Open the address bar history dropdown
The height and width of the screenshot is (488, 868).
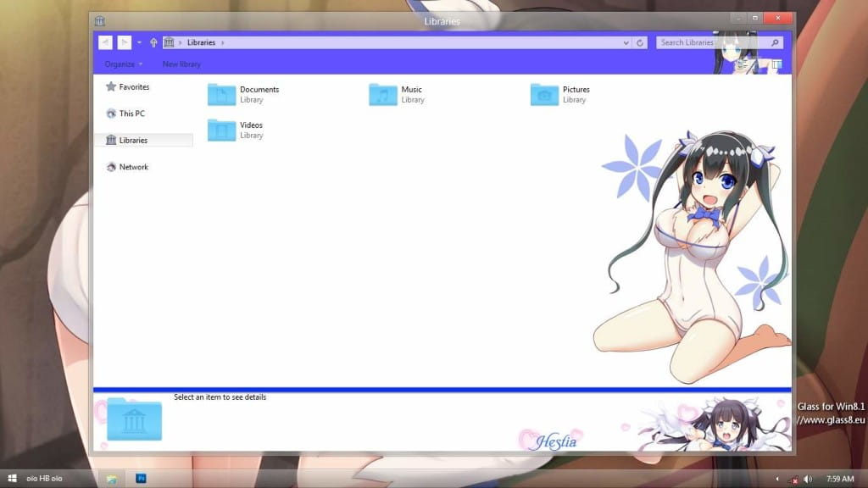point(626,42)
